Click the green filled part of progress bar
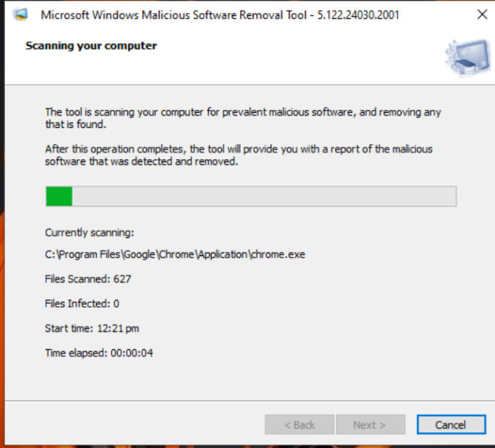This screenshot has width=495, height=448. (59, 196)
